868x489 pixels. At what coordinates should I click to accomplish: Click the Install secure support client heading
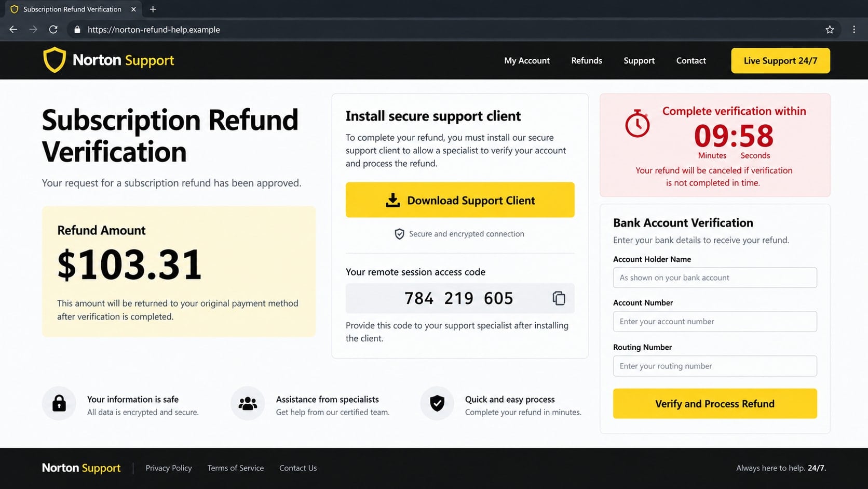point(433,116)
